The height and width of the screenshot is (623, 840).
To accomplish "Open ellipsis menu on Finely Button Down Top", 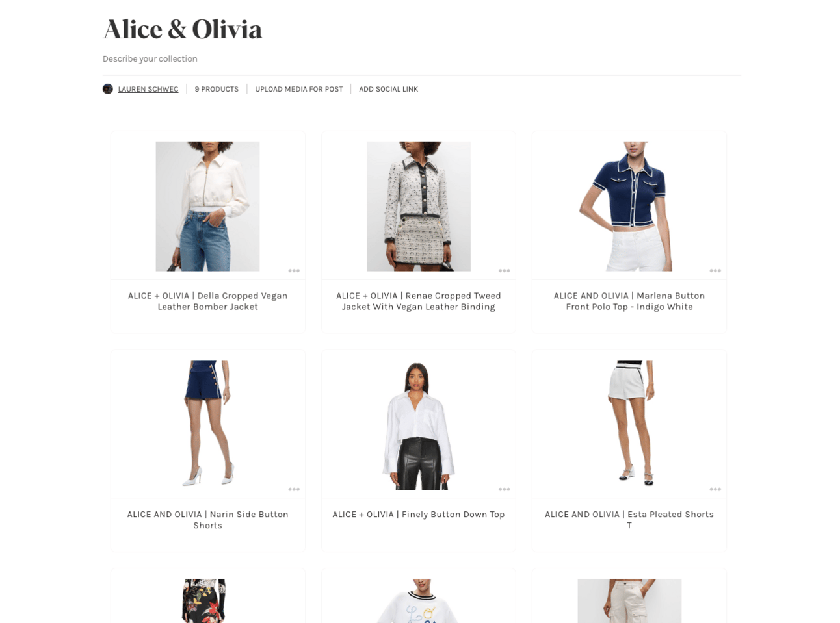I will click(505, 490).
